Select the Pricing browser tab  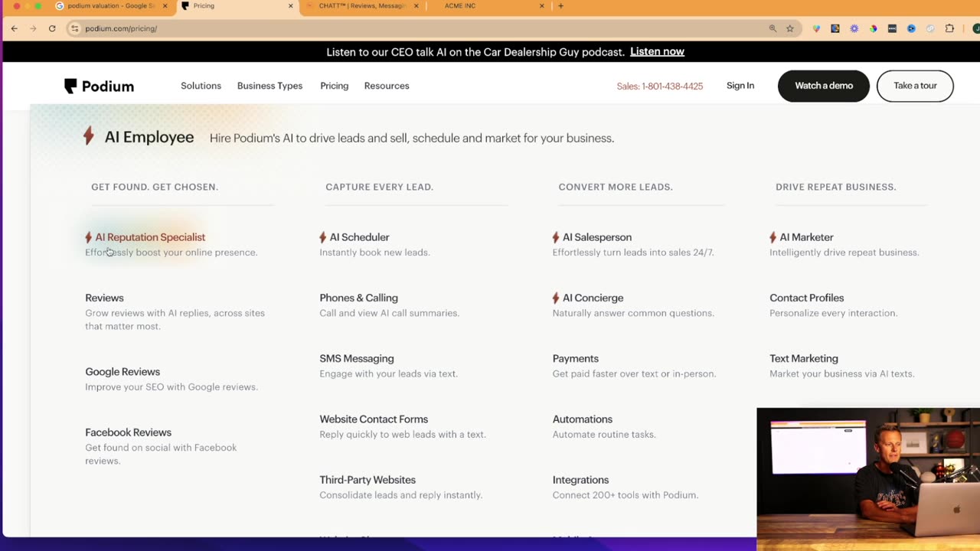pos(237,6)
